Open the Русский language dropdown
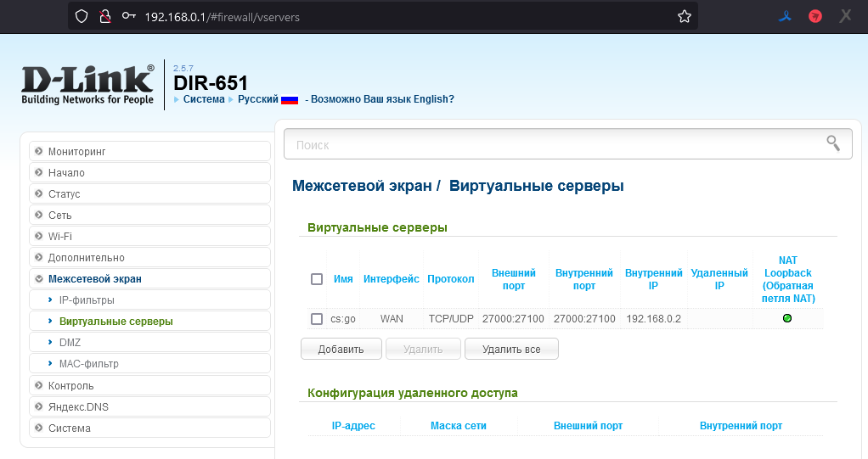The image size is (868, 459). coord(258,99)
